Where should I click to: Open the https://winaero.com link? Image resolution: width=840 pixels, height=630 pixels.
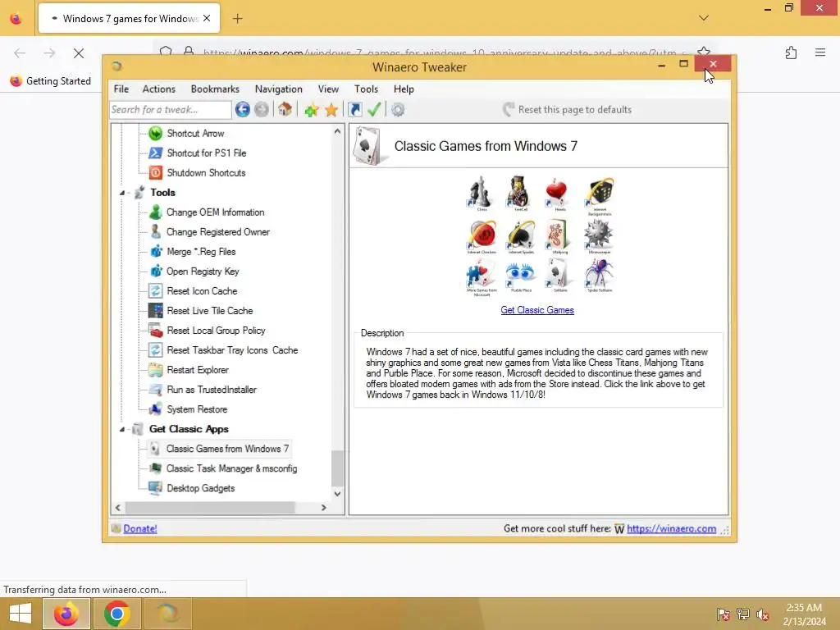click(x=671, y=529)
